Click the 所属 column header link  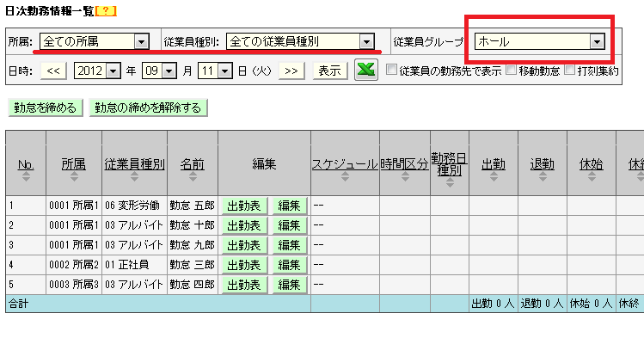[74, 164]
